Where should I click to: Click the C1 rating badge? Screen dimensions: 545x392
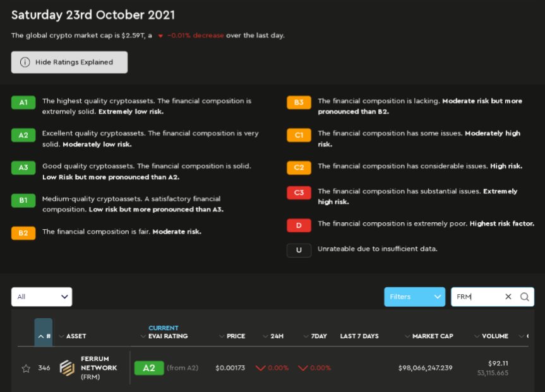pyautogui.click(x=299, y=135)
